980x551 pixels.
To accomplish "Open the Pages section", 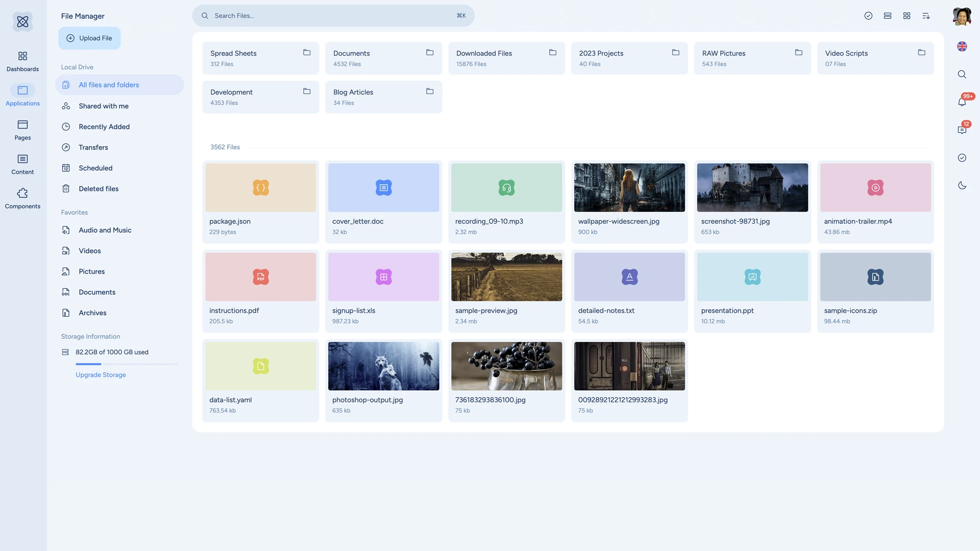I will pos(22,130).
